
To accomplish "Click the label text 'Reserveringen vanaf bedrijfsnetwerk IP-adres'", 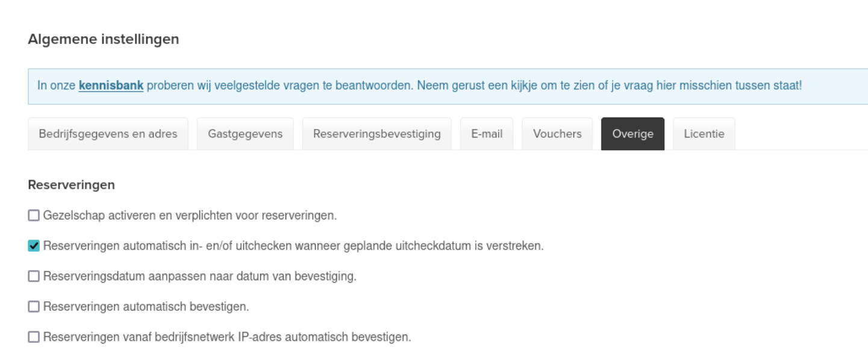I will [x=227, y=337].
